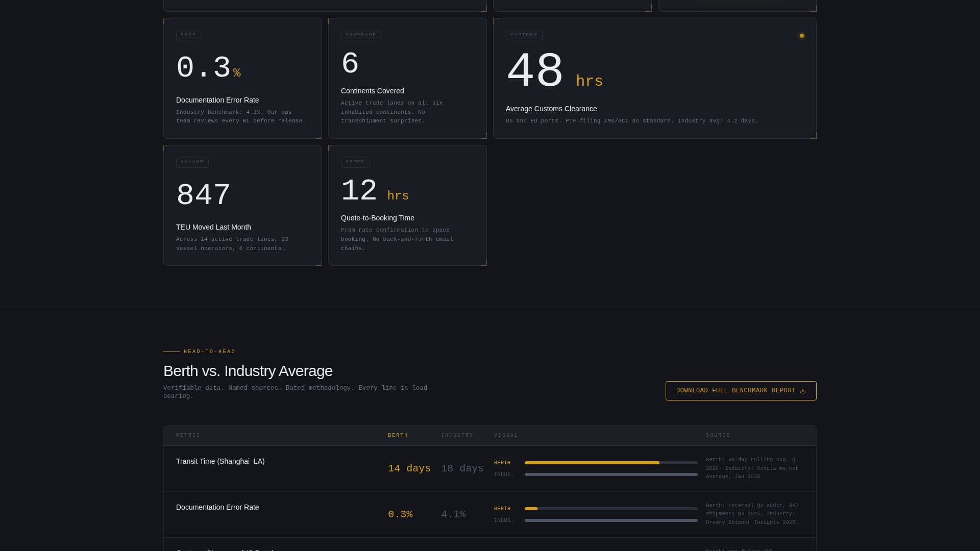
Task: Select the METRIC column header
Action: pos(187,435)
